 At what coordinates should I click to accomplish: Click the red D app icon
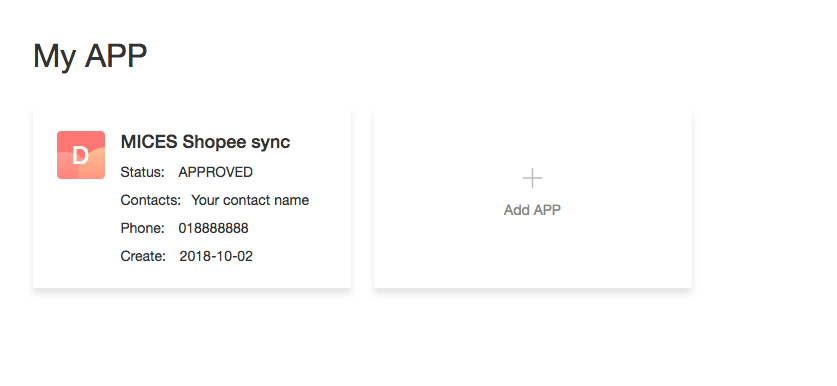coord(81,155)
